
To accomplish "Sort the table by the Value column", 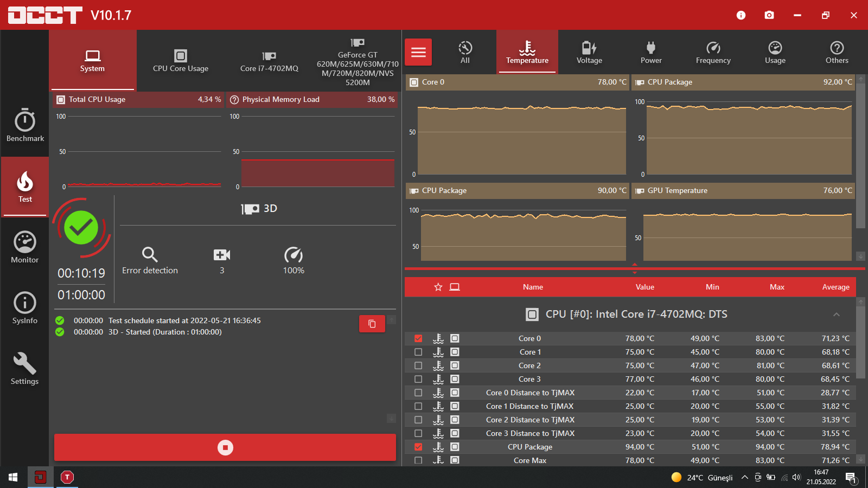I will pos(645,287).
